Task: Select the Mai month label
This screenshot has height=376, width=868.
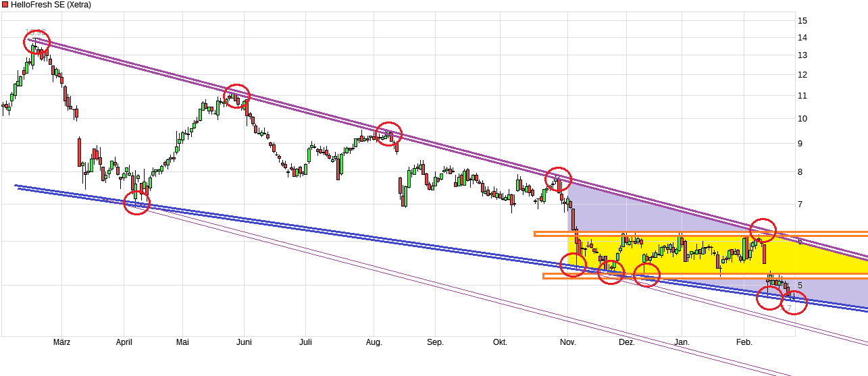Action: (182, 342)
